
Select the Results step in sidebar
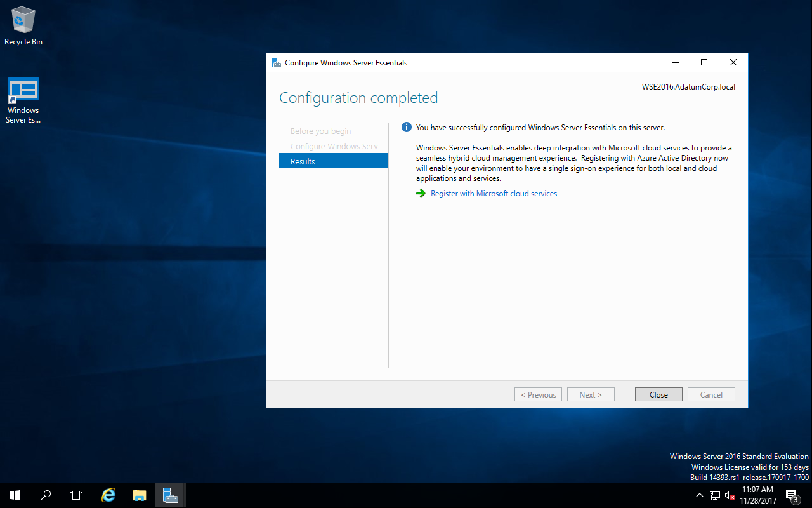click(x=333, y=161)
